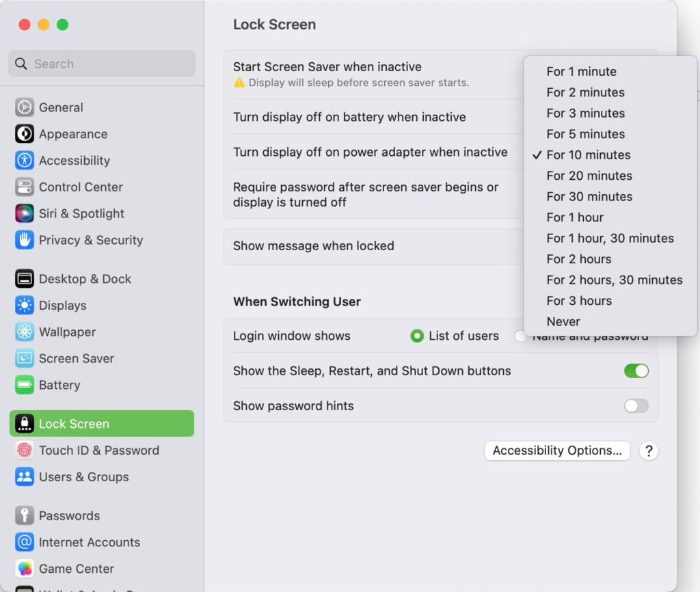The height and width of the screenshot is (592, 700).
Task: Open Users & Groups settings
Action: (x=25, y=477)
